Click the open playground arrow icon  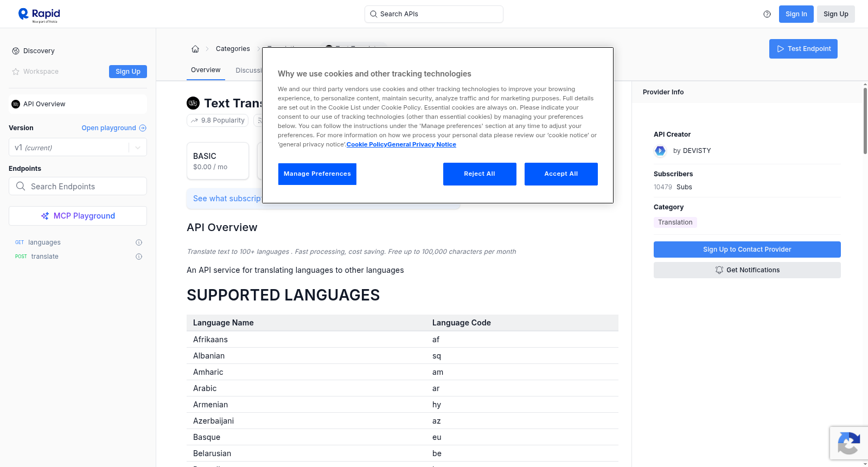click(x=143, y=128)
